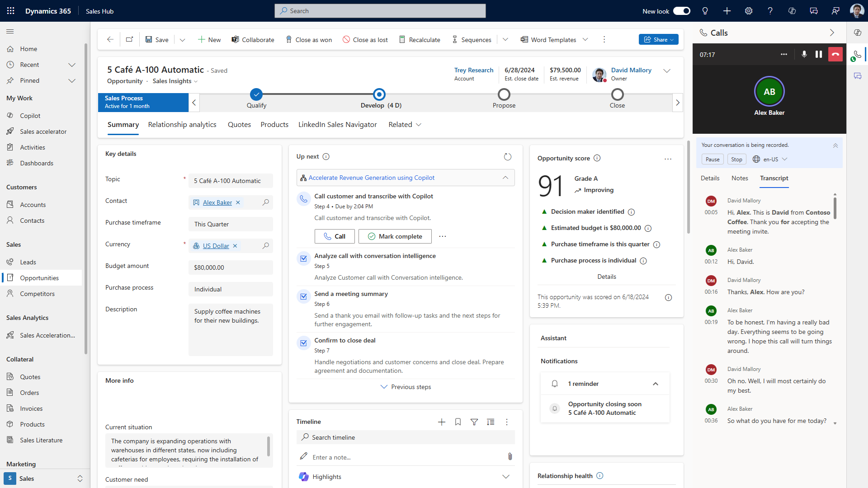Switch to the Notes tab
The width and height of the screenshot is (868, 488).
tap(739, 178)
